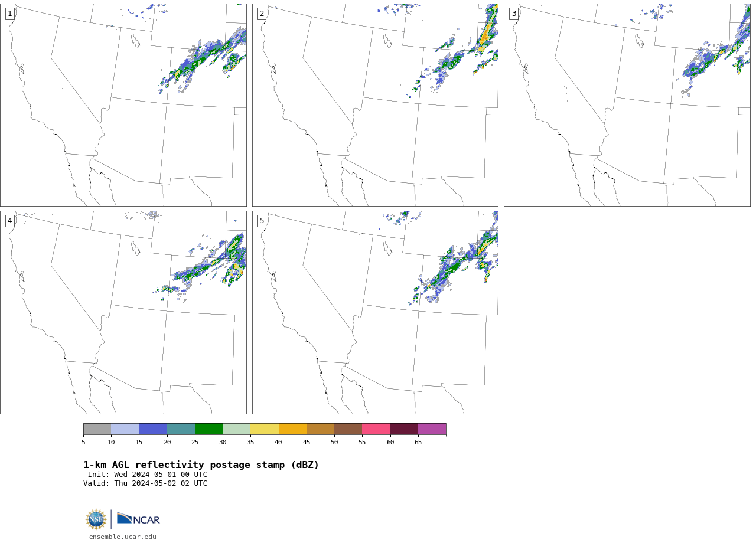Screen dimensions: 756x543
Task: Click the 'Valid: Thu 2024-05-02 02 UTC' line
Action: click(145, 483)
